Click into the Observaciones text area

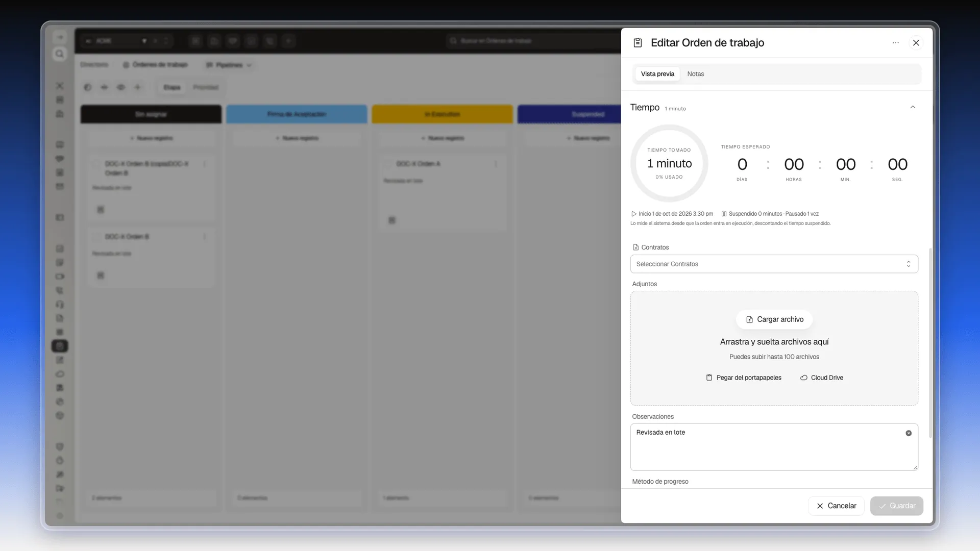coord(774,447)
